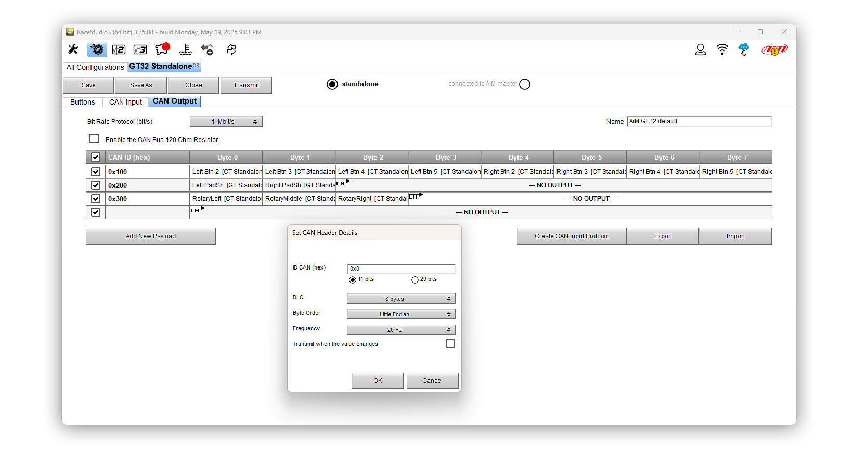Click the Export button
868x461 pixels.
point(663,236)
